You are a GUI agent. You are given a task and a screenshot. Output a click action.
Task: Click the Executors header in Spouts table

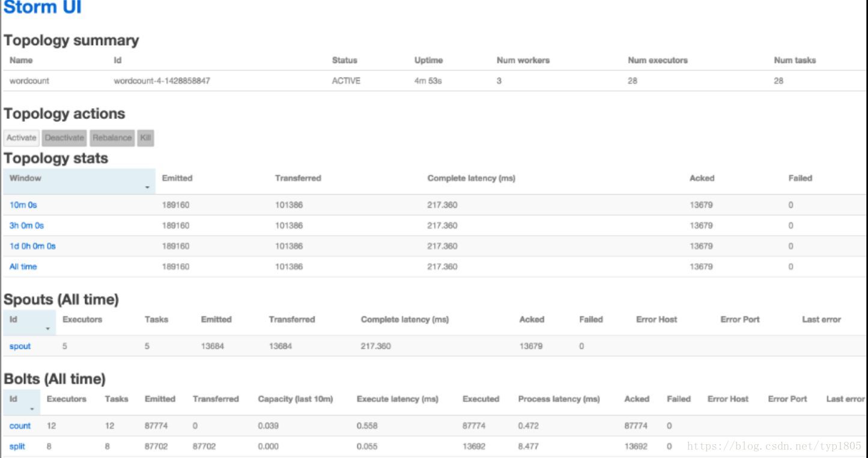tap(82, 319)
